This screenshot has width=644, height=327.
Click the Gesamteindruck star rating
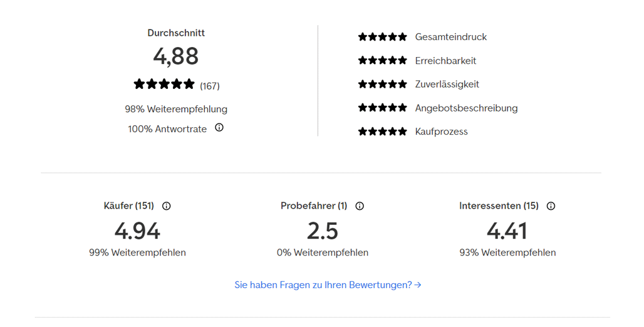point(382,37)
